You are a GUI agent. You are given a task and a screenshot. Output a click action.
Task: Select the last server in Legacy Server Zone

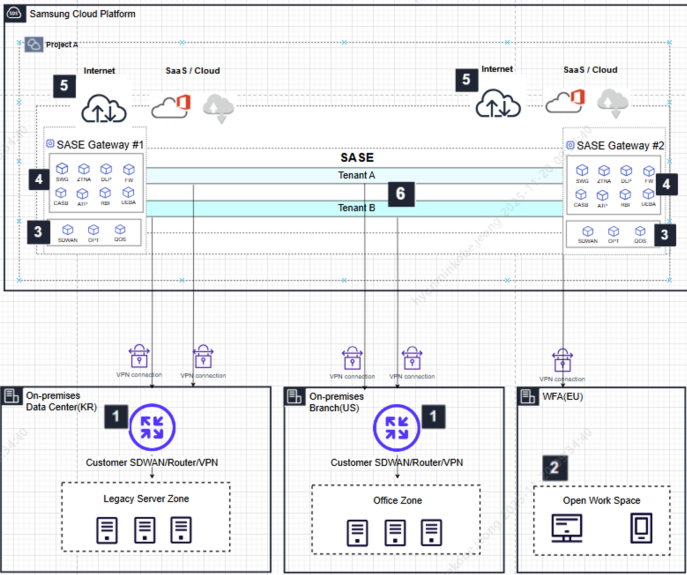click(181, 530)
